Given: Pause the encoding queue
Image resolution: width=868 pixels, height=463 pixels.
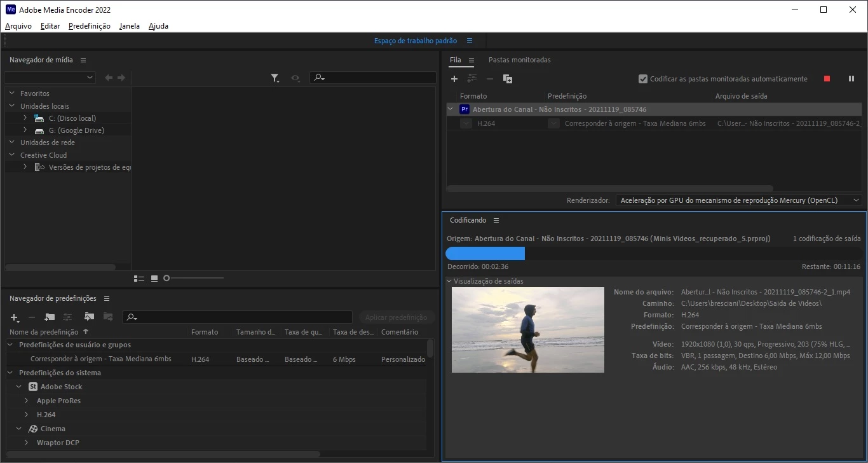Looking at the screenshot, I should coord(851,79).
